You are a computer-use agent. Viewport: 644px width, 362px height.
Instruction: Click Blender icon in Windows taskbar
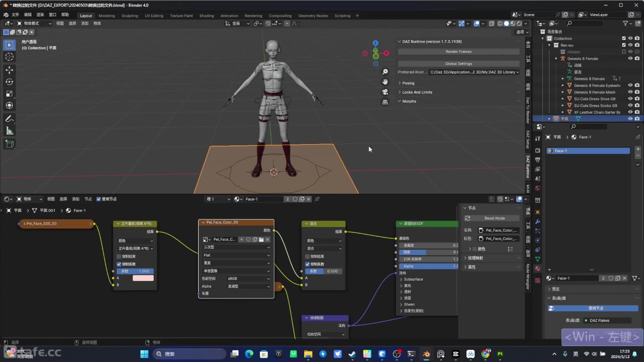tap(426, 354)
